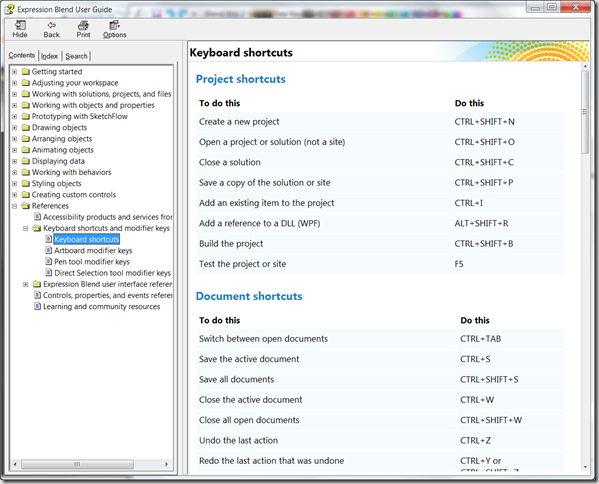Open Controls, properties, and events reference topic

(x=108, y=295)
